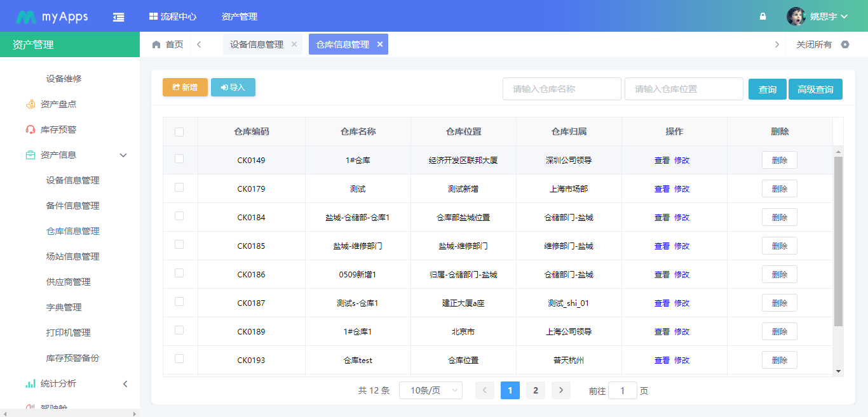The width and height of the screenshot is (868, 417).
Task: Click the 首页 home icon in the breadcrumb
Action: 156,44
